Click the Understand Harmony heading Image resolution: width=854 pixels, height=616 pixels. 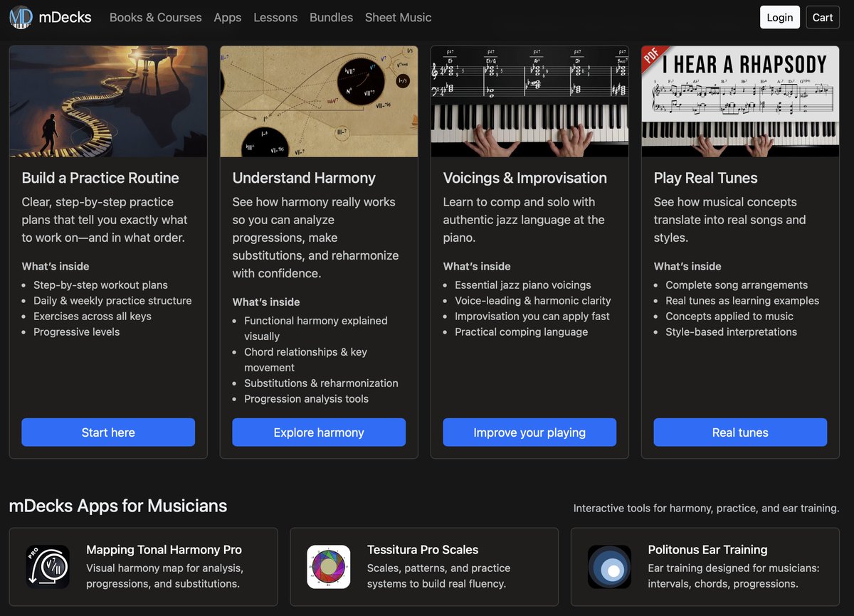(x=304, y=178)
